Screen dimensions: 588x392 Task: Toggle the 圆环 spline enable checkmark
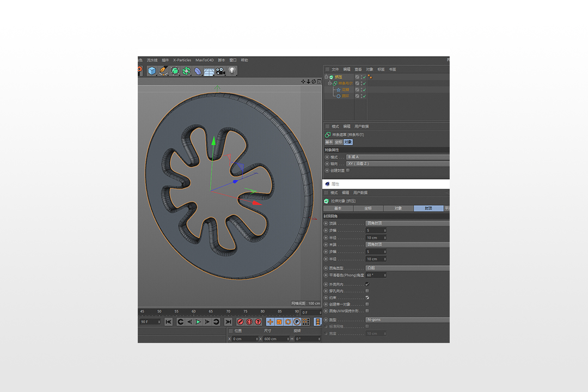pos(364,96)
